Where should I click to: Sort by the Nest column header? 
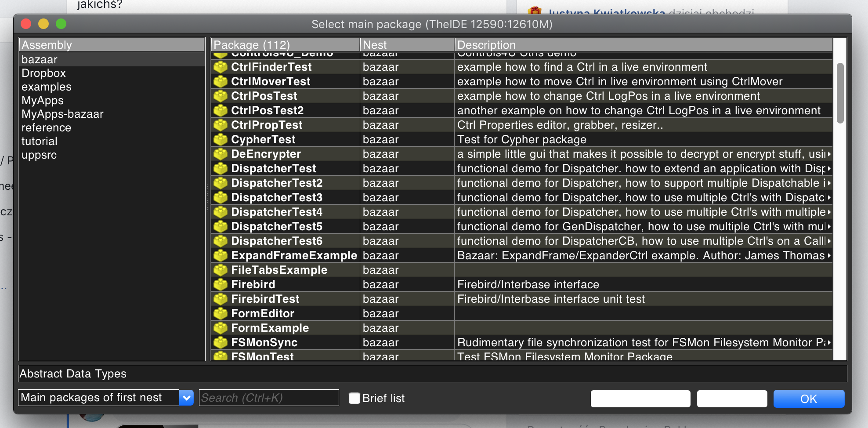click(407, 45)
